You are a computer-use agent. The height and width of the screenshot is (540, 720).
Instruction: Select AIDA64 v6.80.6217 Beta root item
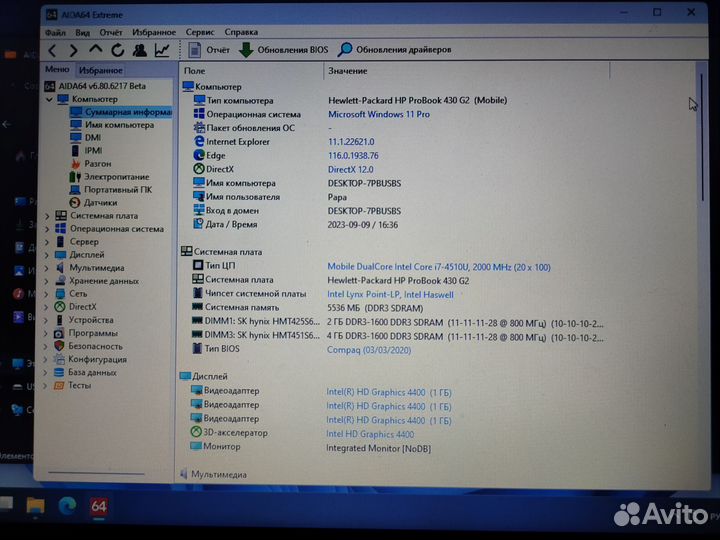(96, 86)
